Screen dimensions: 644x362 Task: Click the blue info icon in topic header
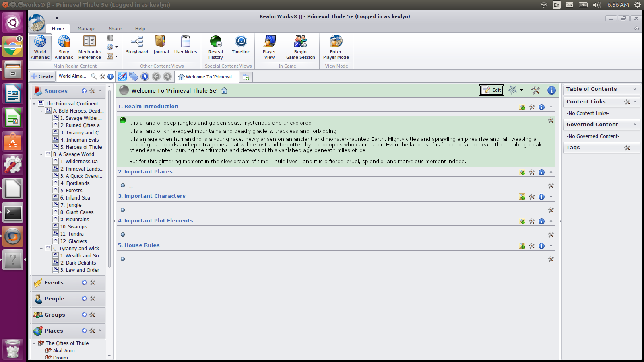pyautogui.click(x=551, y=90)
